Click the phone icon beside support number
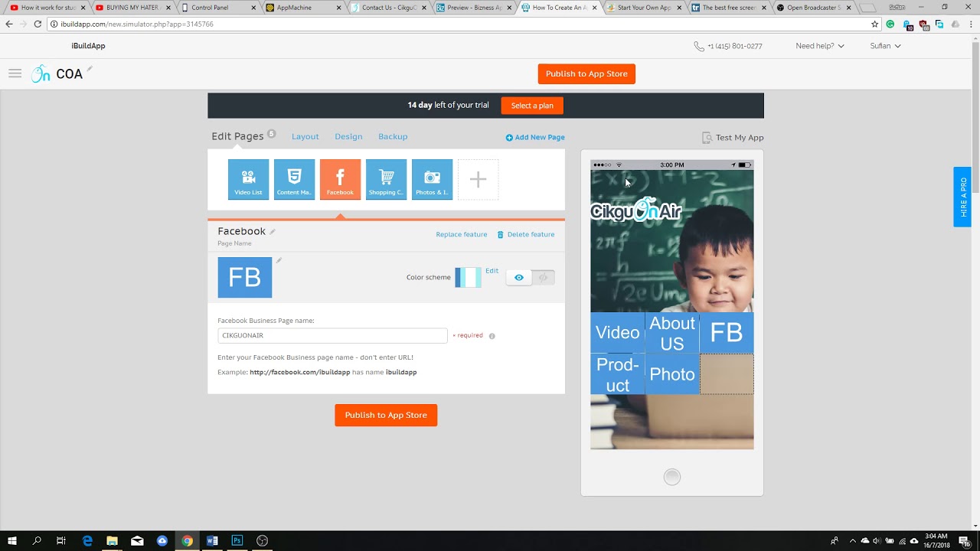The image size is (980, 551). coord(698,46)
